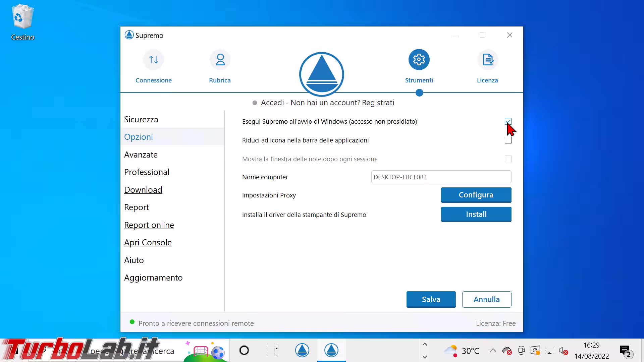The image size is (644, 362).
Task: Click the Strumenti gear icon
Action: coord(419,60)
